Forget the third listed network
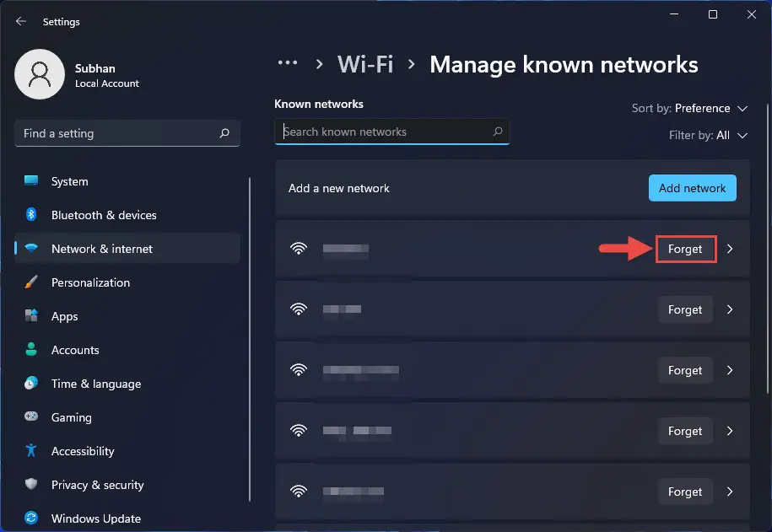 tap(685, 370)
